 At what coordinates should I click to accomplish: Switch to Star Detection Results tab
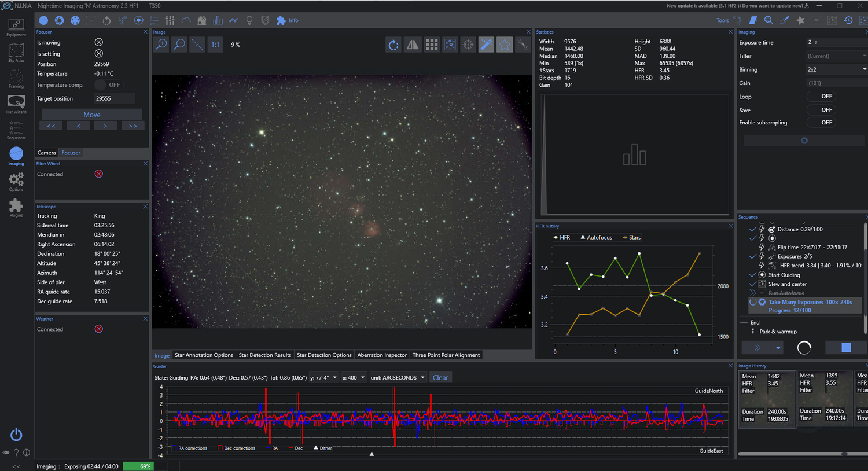pyautogui.click(x=265, y=355)
